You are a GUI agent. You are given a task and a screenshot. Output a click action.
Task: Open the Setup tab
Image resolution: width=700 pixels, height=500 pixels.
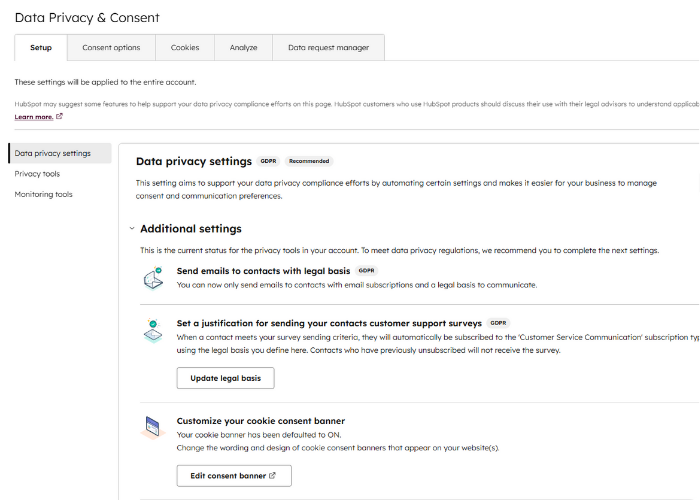pos(41,47)
